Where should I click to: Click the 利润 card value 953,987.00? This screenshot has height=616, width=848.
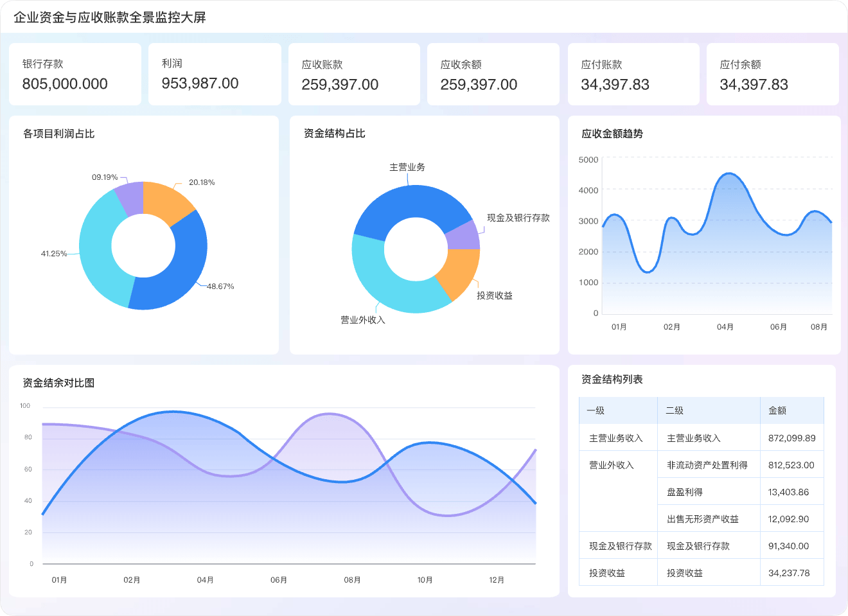[200, 84]
